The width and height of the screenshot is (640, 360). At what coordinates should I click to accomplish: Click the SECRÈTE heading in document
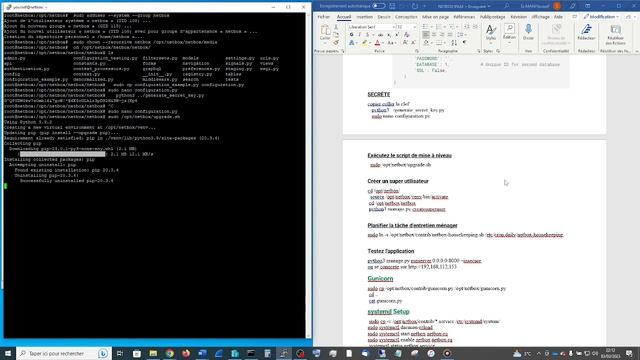(378, 94)
